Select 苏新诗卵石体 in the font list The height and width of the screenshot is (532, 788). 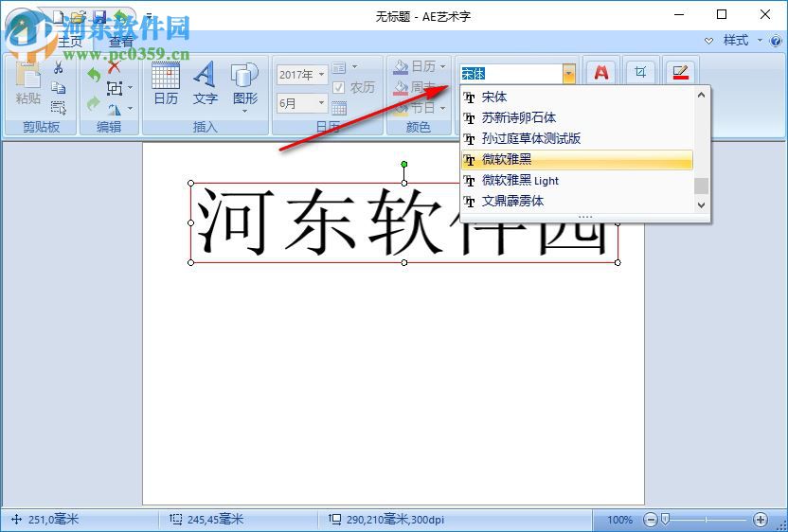pos(577,118)
